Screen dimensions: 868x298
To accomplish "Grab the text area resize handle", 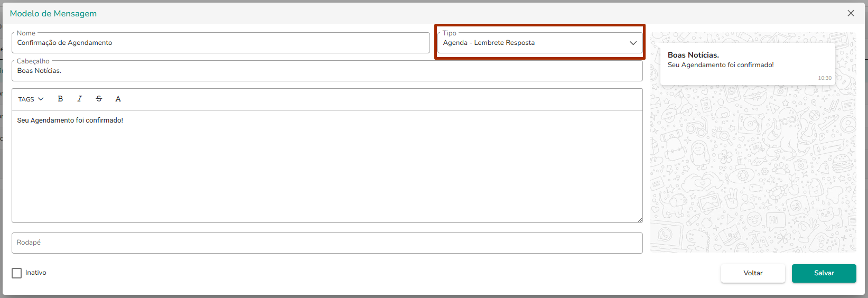I will pyautogui.click(x=640, y=220).
